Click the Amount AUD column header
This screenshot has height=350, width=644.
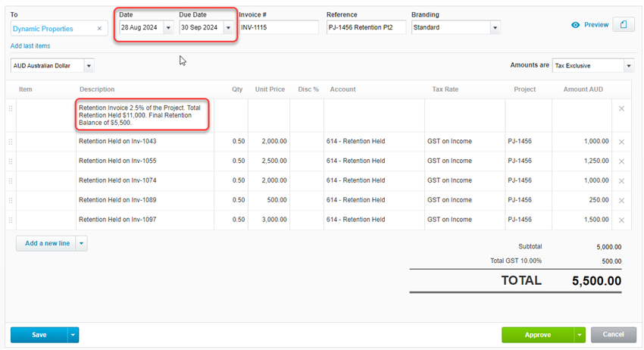pos(583,89)
